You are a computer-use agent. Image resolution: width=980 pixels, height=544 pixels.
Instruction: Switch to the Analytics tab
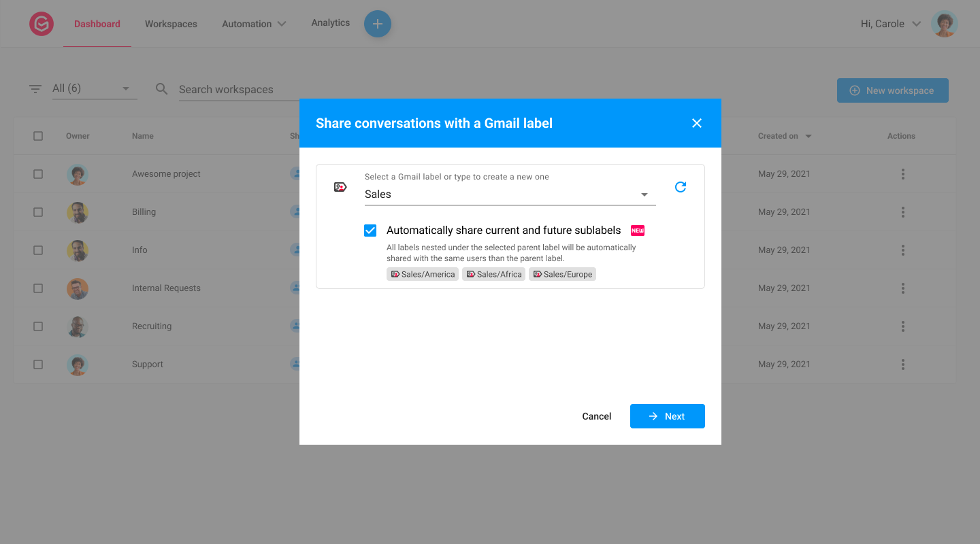pyautogui.click(x=331, y=23)
